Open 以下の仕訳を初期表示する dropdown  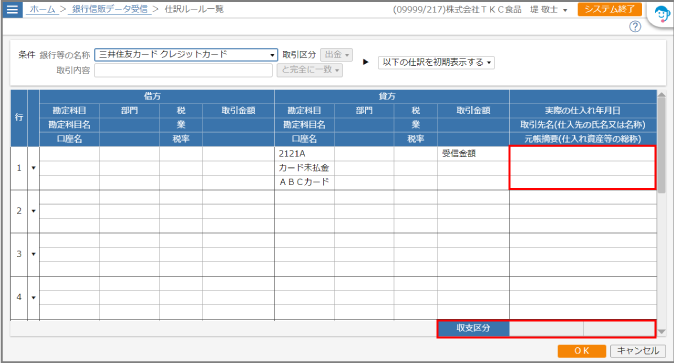point(436,62)
